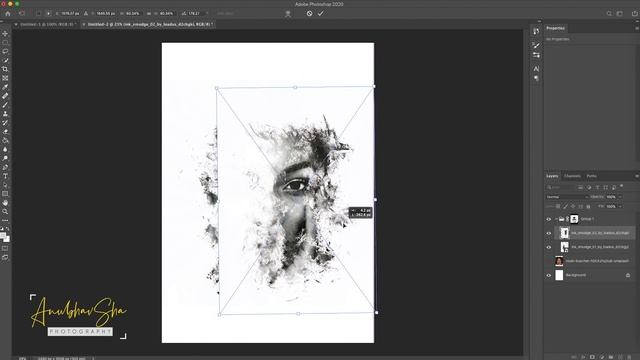This screenshot has height=360, width=640.
Task: Toggle the link maintaining aspect ratio
Action: (149, 13)
